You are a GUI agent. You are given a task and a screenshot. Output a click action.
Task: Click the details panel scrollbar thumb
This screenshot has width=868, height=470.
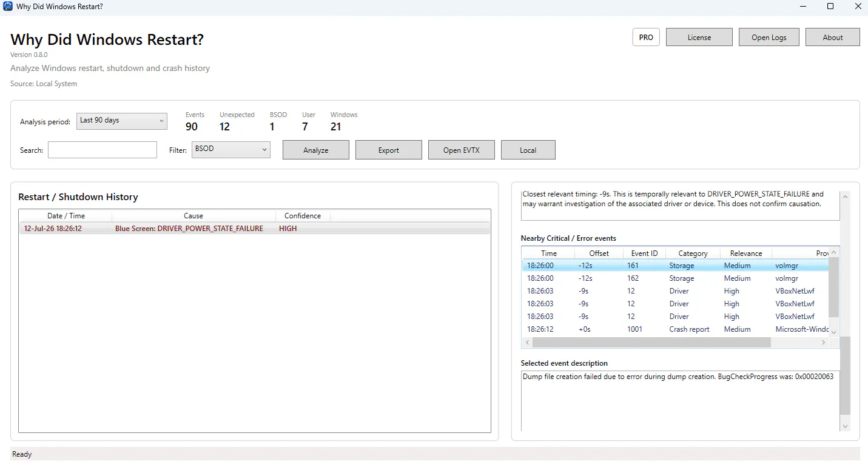click(846, 375)
